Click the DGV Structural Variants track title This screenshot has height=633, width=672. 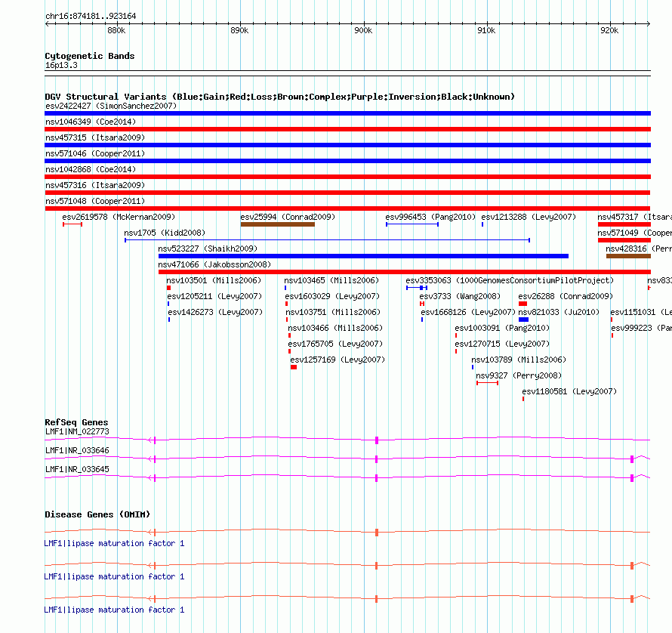point(280,97)
